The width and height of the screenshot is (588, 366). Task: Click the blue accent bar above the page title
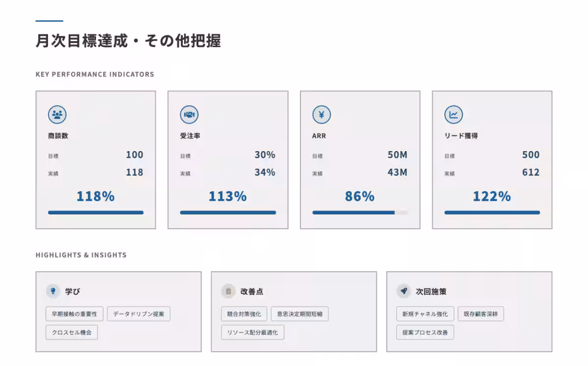pyautogui.click(x=49, y=21)
